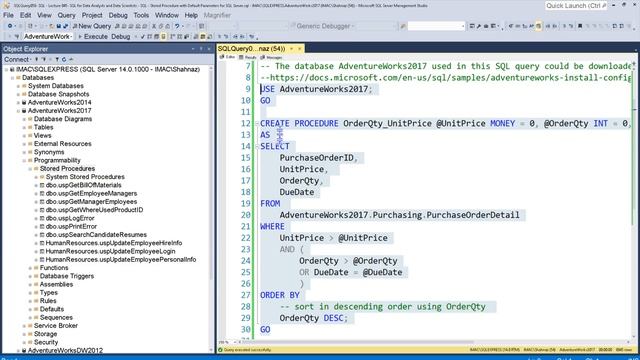Click the Save All icon in toolbar
This screenshot has width=640, height=360.
click(x=65, y=26)
